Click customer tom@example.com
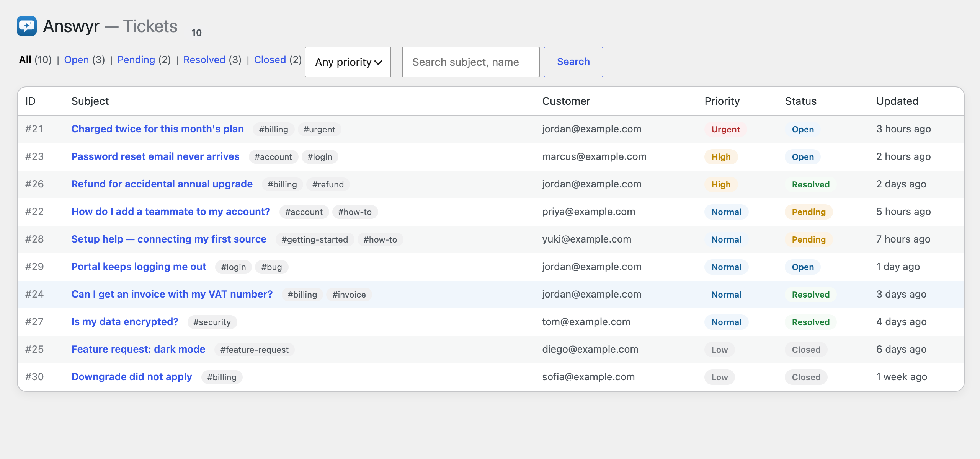This screenshot has width=980, height=459. pos(586,322)
